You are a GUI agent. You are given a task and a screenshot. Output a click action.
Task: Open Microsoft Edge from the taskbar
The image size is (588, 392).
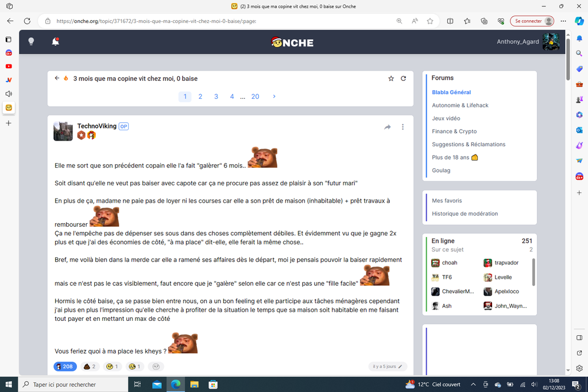[x=176, y=385]
